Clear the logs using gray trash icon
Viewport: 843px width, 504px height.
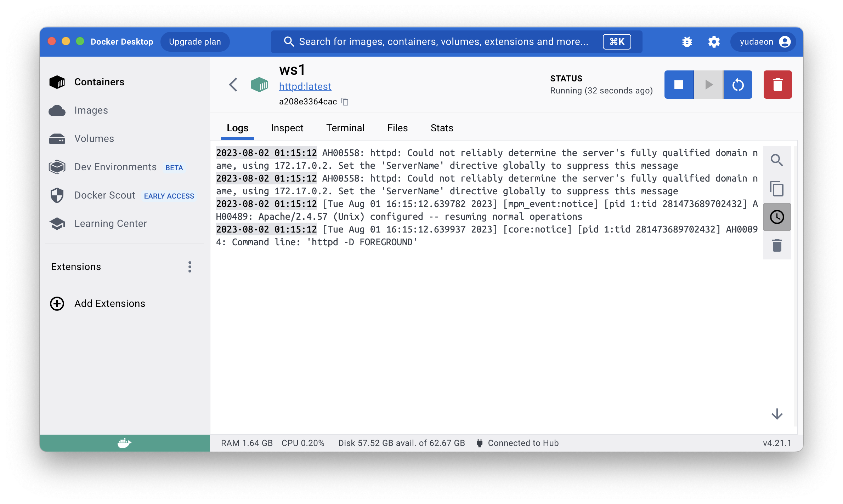pos(777,245)
